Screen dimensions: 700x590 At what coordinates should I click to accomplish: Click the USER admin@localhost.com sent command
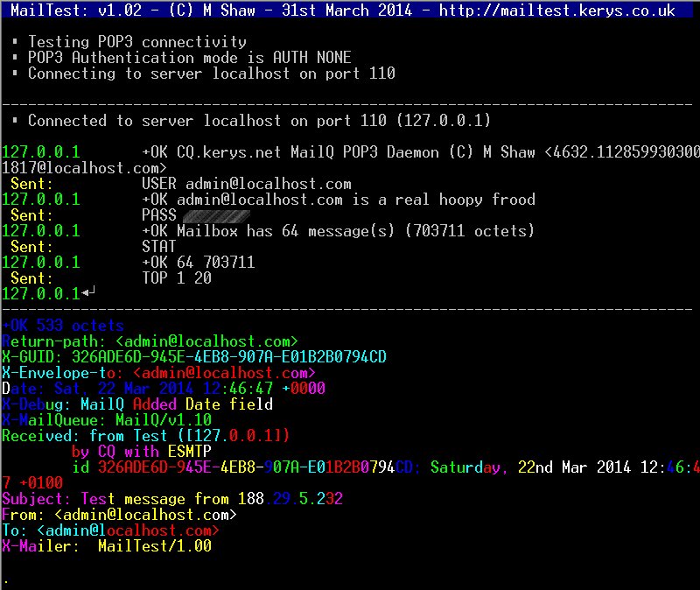(x=246, y=184)
